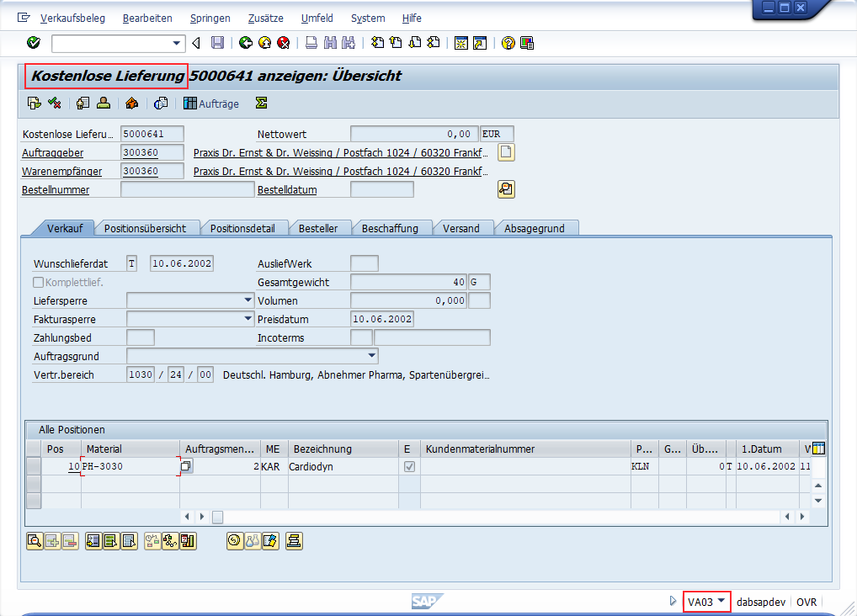Switch to the Besteller tab
Image resolution: width=857 pixels, height=616 pixels.
(318, 228)
